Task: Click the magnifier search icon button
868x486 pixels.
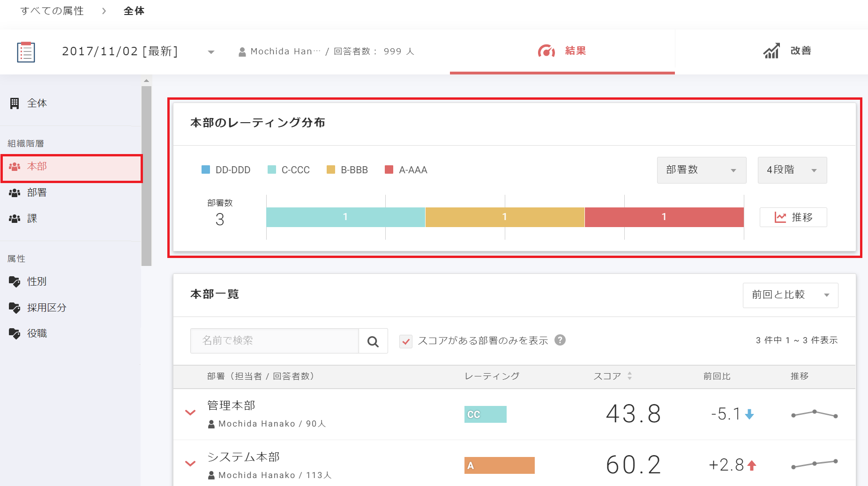Action: click(373, 341)
